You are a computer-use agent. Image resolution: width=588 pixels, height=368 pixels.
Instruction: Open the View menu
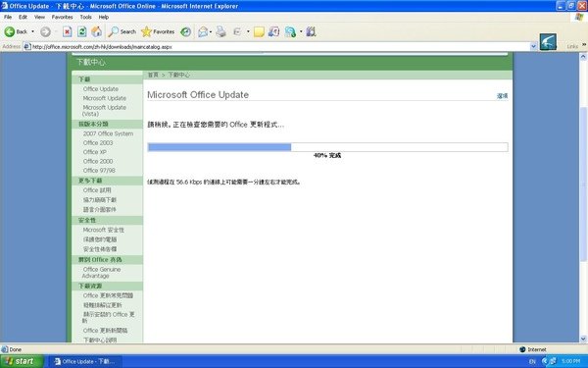(x=39, y=17)
